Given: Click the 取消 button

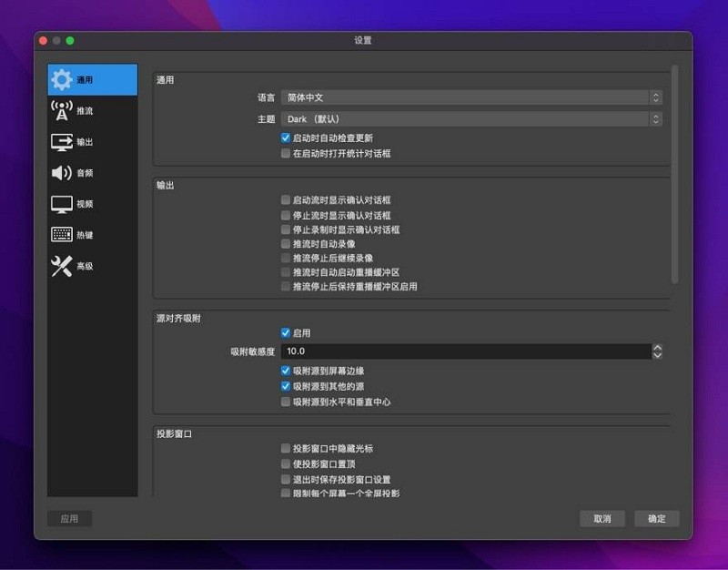Looking at the screenshot, I should (x=602, y=518).
